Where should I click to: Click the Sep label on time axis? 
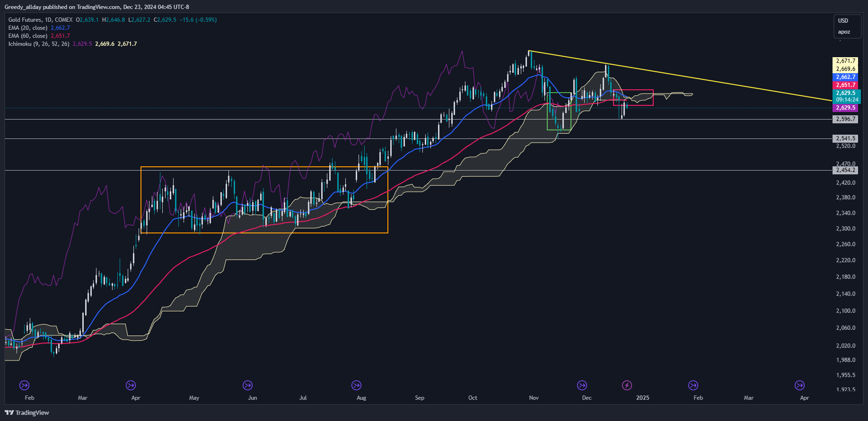click(x=420, y=398)
